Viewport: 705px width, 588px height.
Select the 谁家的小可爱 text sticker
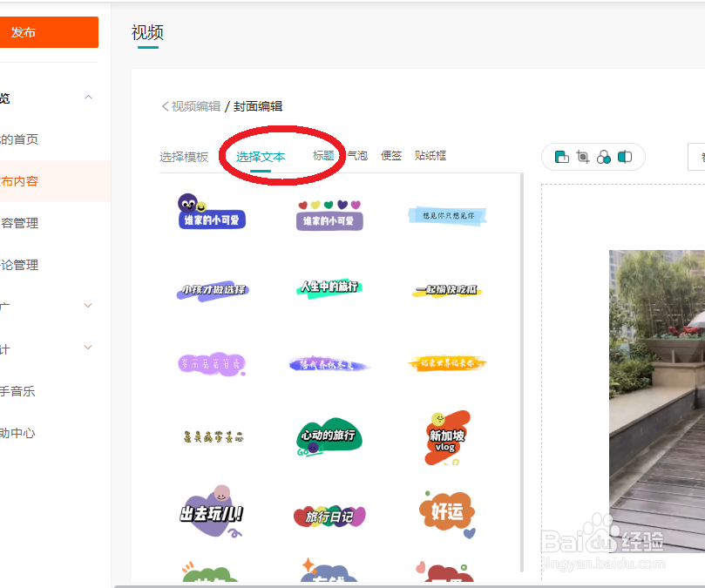(212, 216)
